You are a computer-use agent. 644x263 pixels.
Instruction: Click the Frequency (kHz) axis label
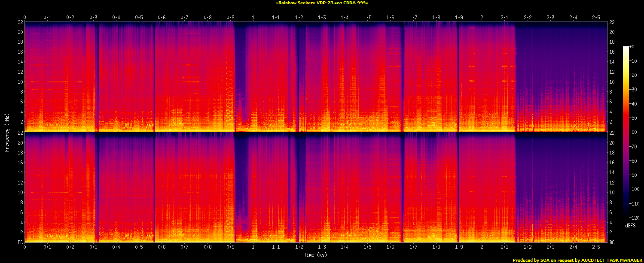[x=6, y=132]
